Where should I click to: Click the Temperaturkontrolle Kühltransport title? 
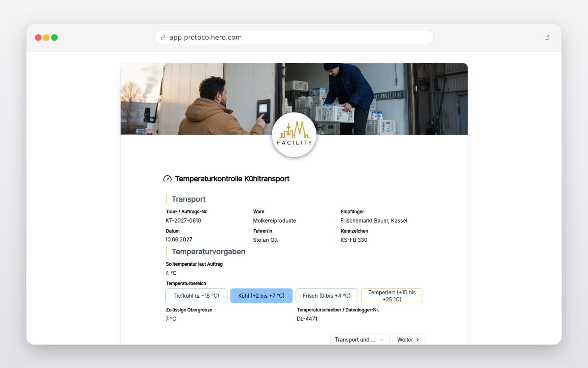(232, 179)
